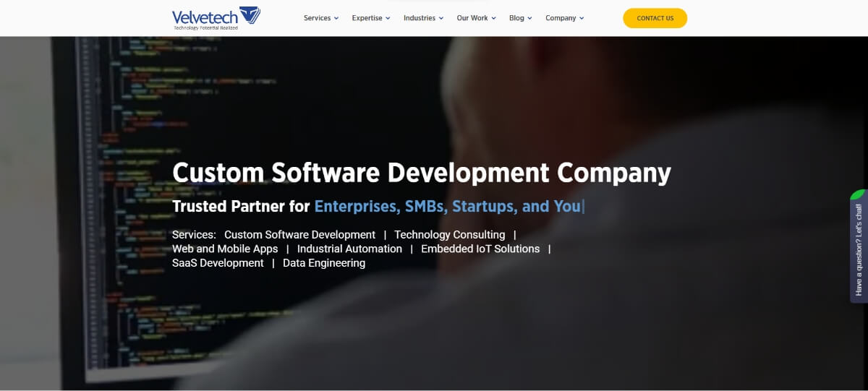Visit the Web and Mobile Apps link
The height and width of the screenshot is (391, 868).
pyautogui.click(x=225, y=249)
